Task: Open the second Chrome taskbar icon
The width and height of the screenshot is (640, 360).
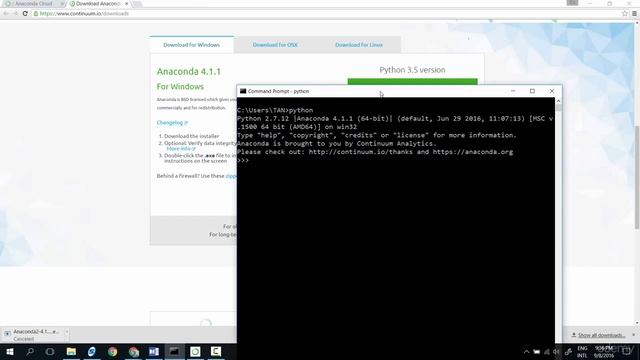Action: click(133, 351)
